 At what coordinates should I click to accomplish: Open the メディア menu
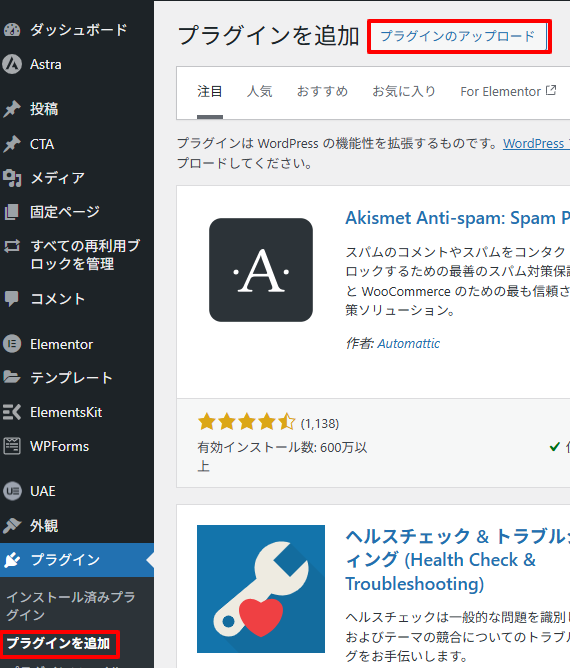coord(57,178)
